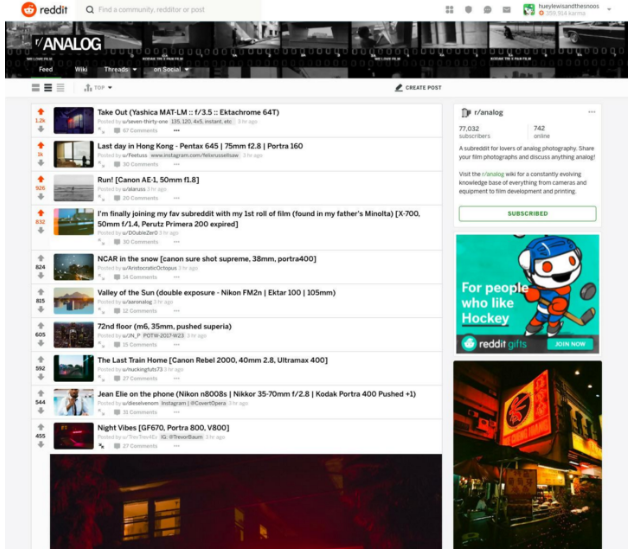
Task: Open the shield moderation icon in header
Action: (x=468, y=10)
